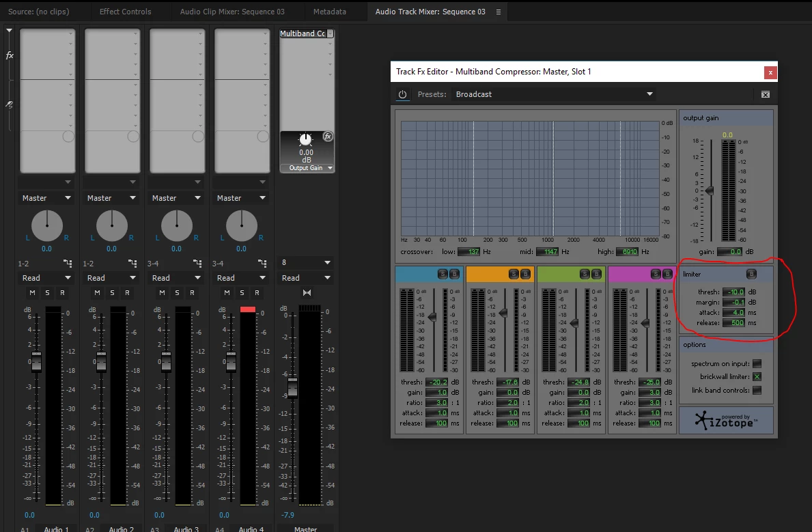Click the sends section icon below fx

pos(9,104)
